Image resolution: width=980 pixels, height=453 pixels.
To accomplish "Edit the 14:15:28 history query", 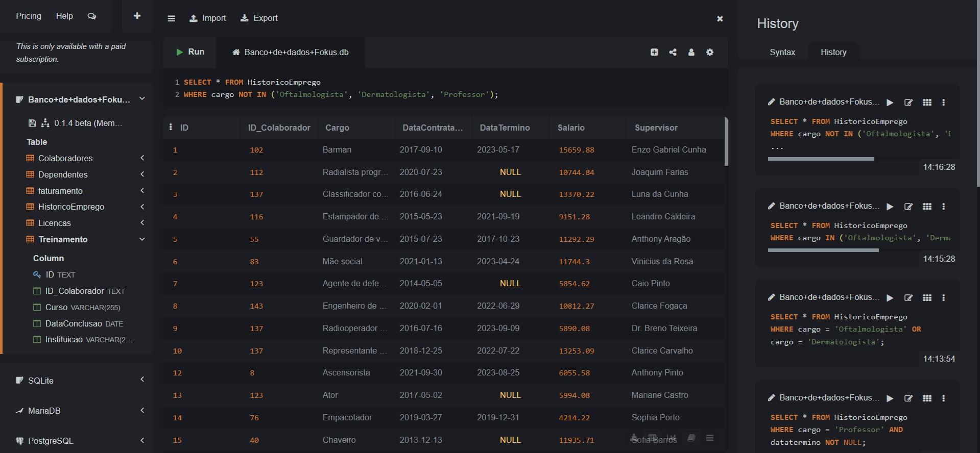I will click(909, 207).
